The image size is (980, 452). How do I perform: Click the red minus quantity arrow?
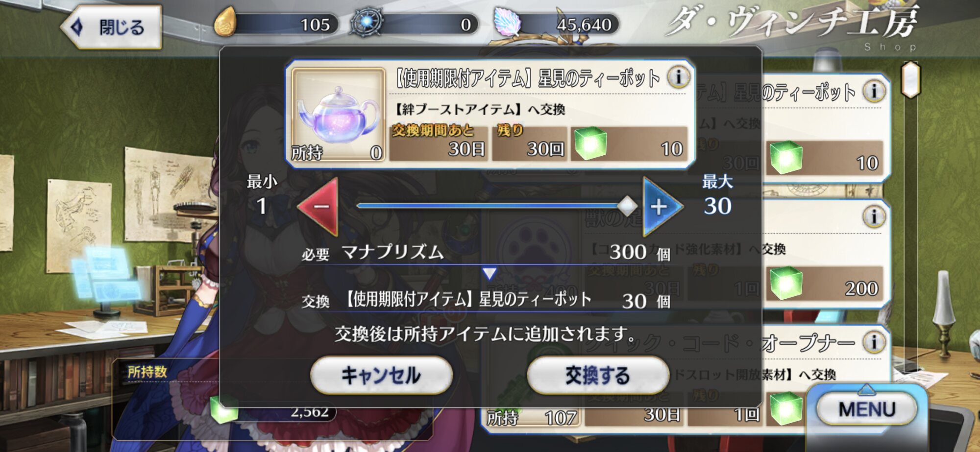click(319, 206)
